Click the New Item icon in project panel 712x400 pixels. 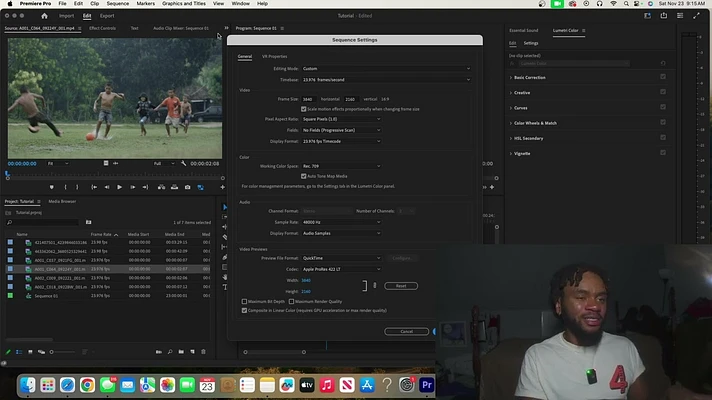coord(193,352)
